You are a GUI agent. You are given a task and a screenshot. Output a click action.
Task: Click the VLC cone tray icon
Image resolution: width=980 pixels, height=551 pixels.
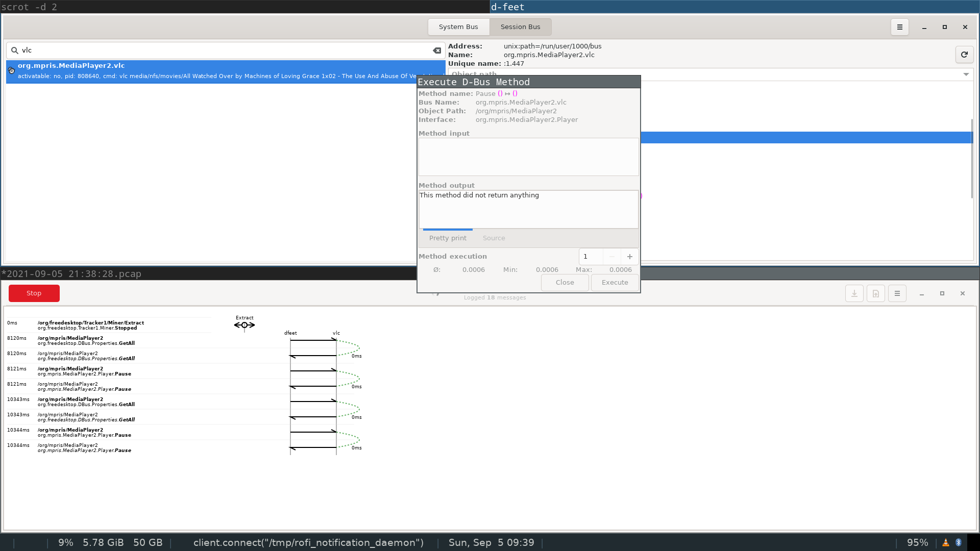click(x=946, y=542)
